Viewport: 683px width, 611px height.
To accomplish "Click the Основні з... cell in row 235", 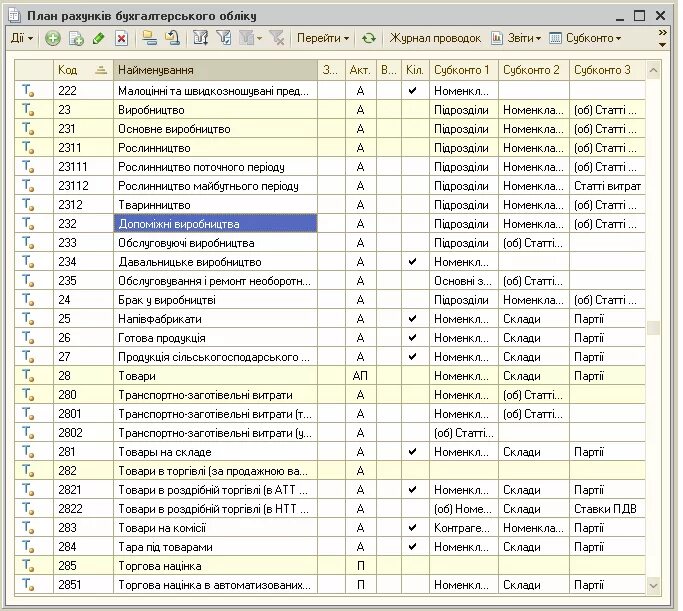I will pyautogui.click(x=463, y=281).
